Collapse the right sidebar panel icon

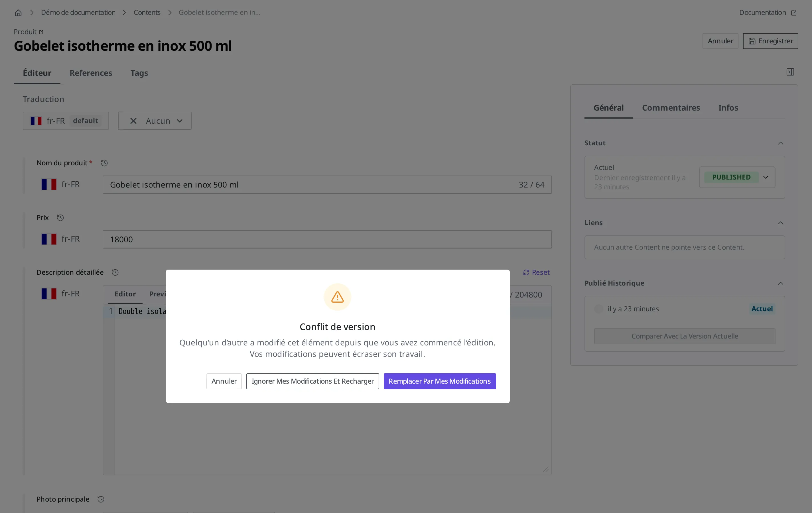pyautogui.click(x=790, y=72)
